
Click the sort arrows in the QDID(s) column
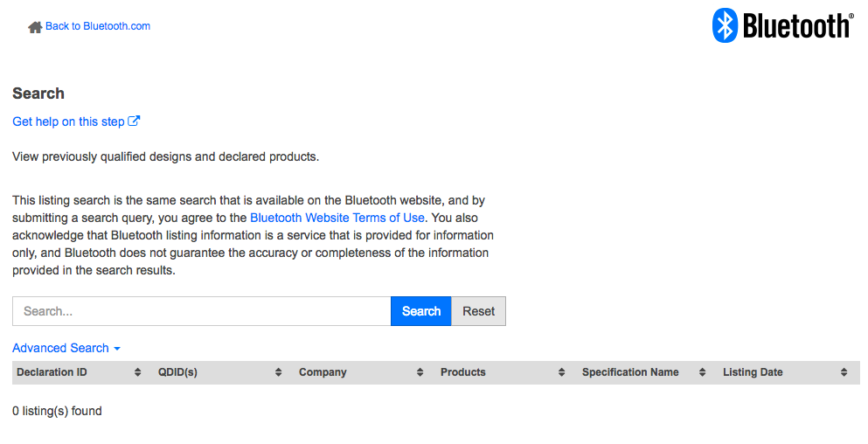(279, 372)
